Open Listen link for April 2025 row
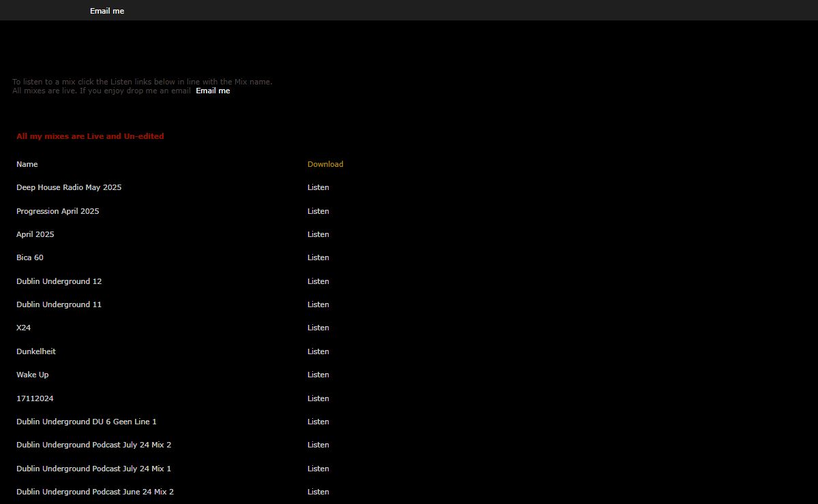 click(318, 234)
